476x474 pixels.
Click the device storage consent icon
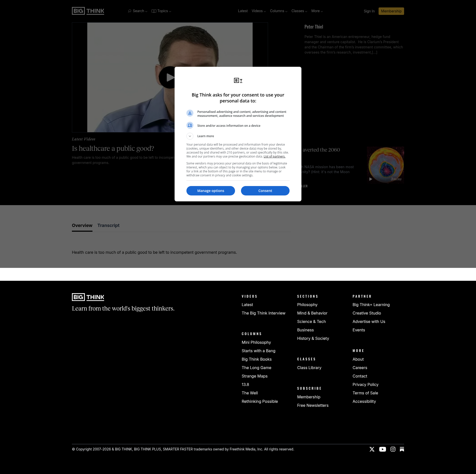[190, 125]
